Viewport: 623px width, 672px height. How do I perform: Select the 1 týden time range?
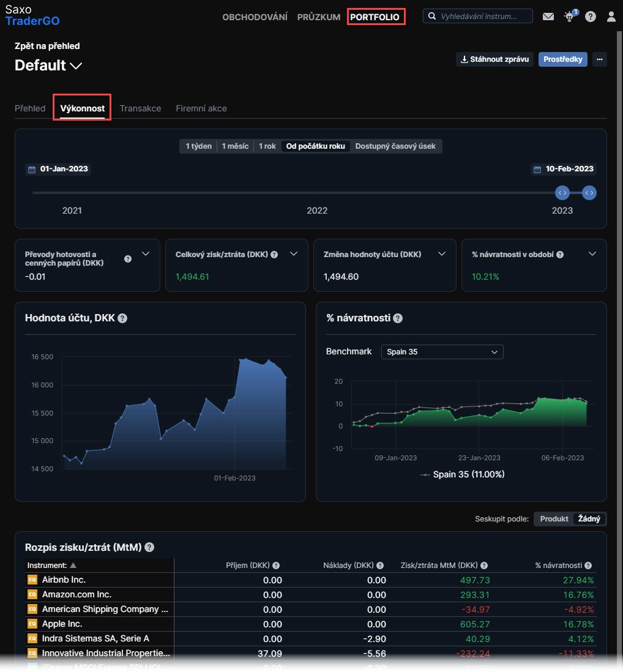coord(198,146)
